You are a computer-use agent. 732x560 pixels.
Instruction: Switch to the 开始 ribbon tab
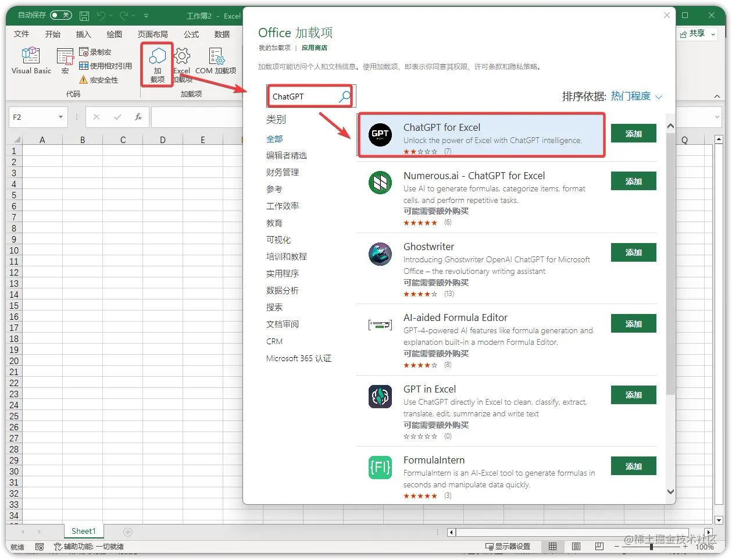53,34
